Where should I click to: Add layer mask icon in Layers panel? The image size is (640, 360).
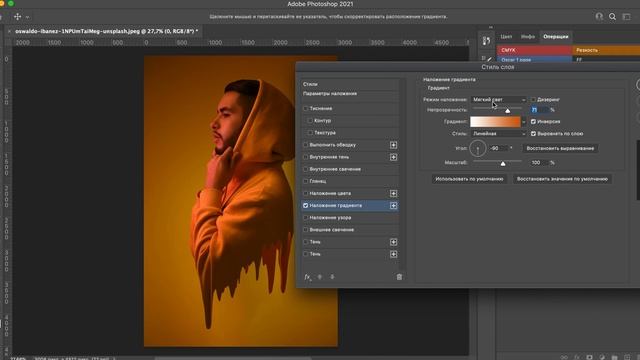(x=589, y=357)
